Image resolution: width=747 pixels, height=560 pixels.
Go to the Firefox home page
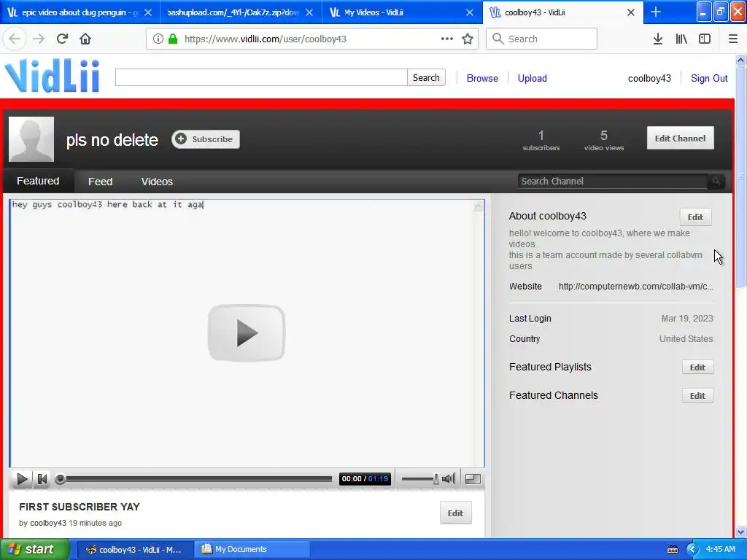coord(85,39)
